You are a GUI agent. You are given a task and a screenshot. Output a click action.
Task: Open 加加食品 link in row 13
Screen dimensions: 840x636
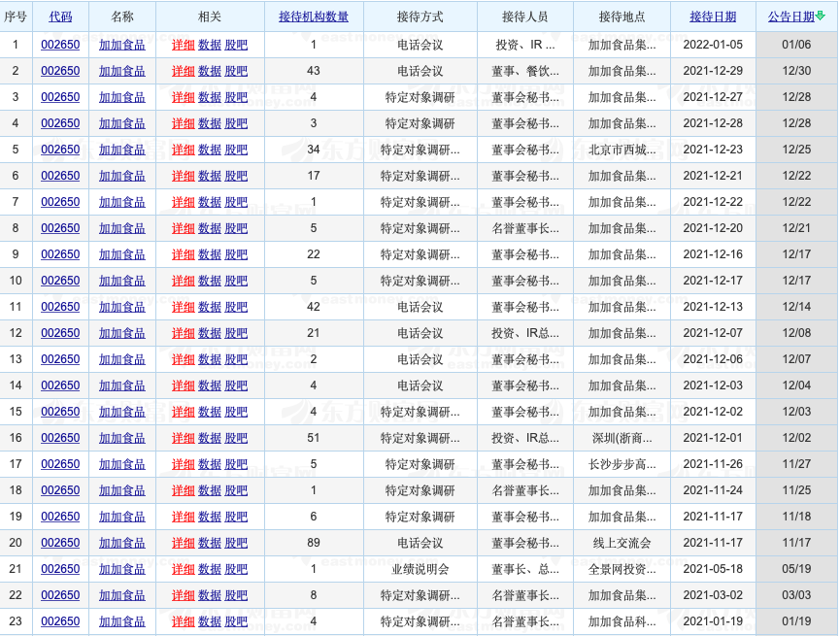pyautogui.click(x=122, y=359)
